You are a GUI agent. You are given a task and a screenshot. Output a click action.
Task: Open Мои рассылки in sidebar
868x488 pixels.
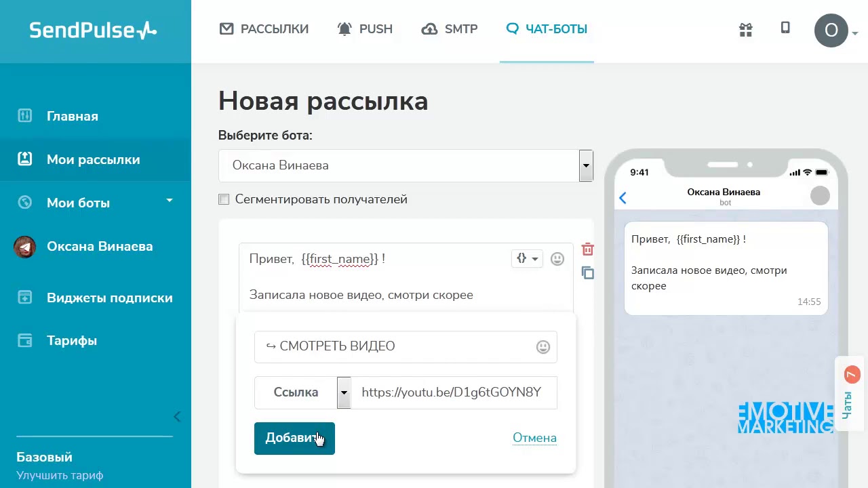tap(94, 159)
